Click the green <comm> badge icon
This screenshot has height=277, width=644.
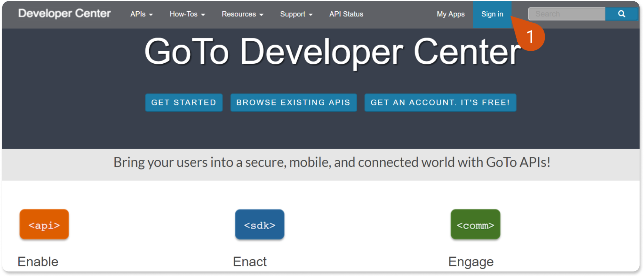(x=476, y=224)
